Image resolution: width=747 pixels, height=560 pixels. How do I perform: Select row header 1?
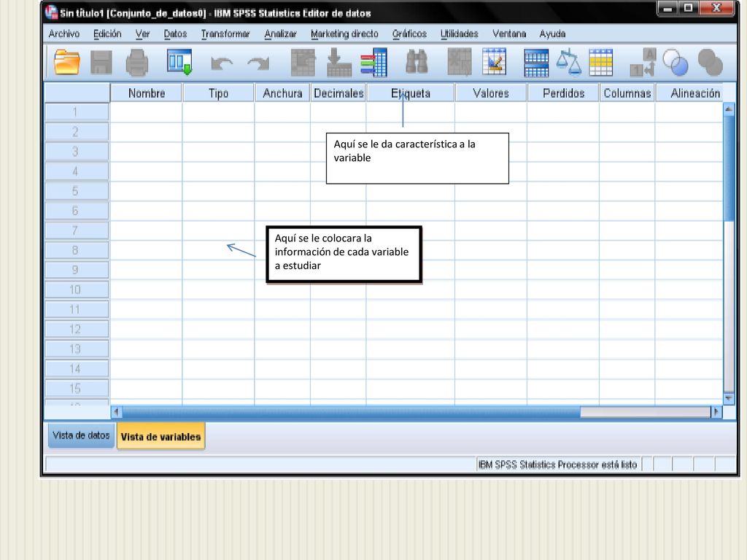pyautogui.click(x=76, y=112)
